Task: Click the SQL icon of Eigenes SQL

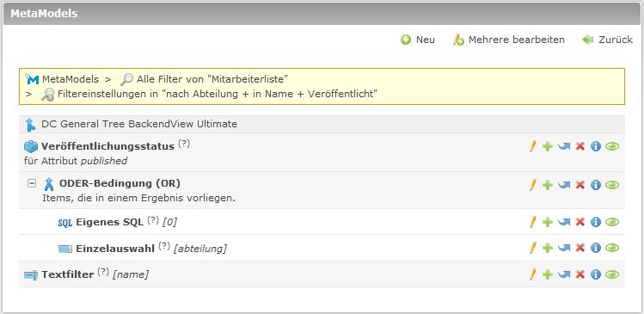Action: (64, 223)
